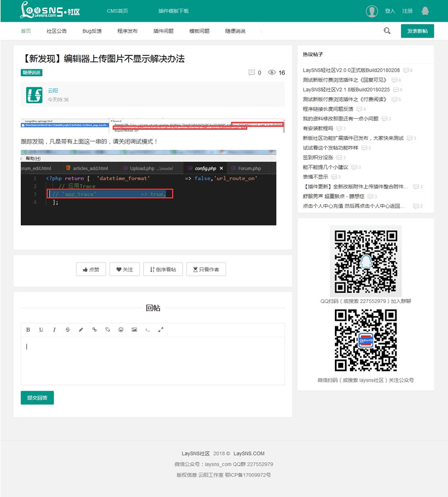Insert a link in reply editor

94,330
